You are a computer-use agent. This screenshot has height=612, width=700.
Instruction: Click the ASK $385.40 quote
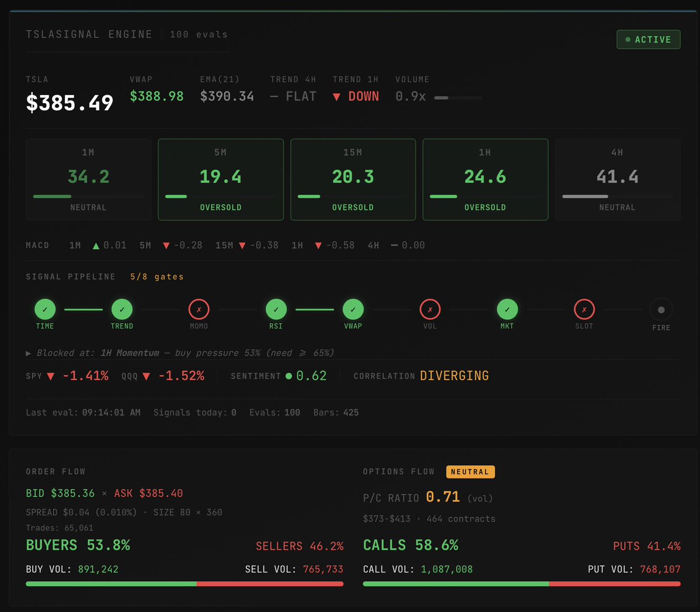click(148, 494)
